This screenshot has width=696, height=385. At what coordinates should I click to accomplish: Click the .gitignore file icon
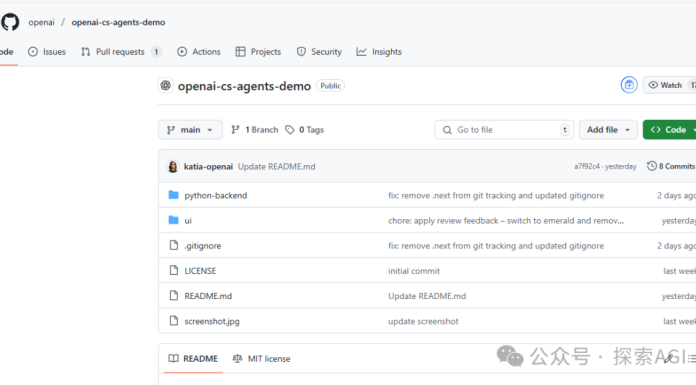174,245
